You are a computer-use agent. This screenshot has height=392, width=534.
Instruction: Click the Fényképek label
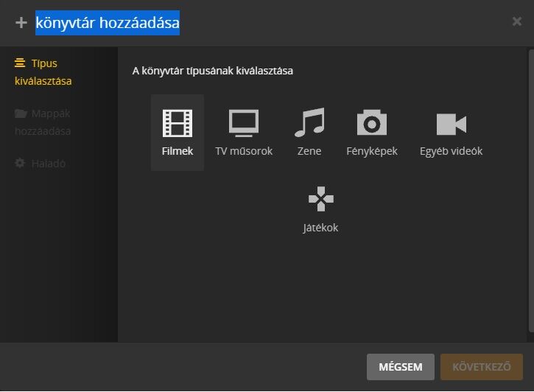pos(372,151)
